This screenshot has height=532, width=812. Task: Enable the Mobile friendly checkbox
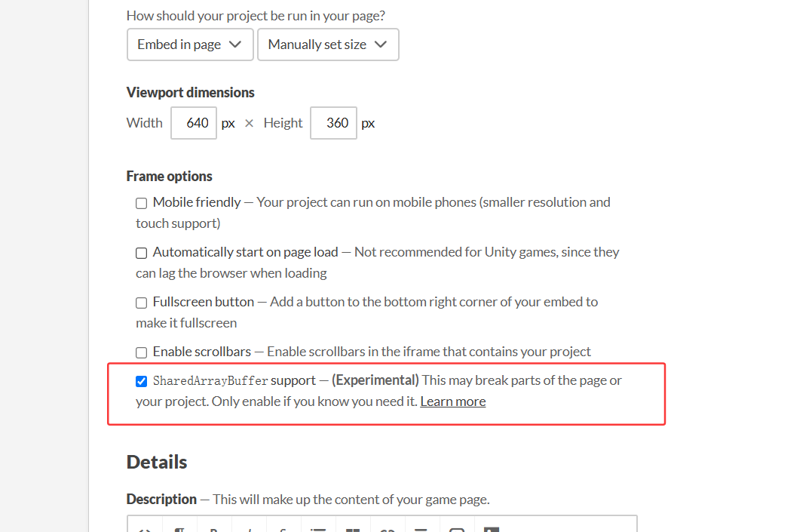(141, 203)
